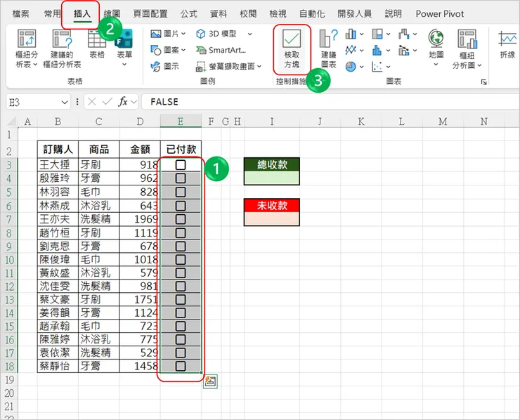Insert SmartArt graphic

point(221,50)
